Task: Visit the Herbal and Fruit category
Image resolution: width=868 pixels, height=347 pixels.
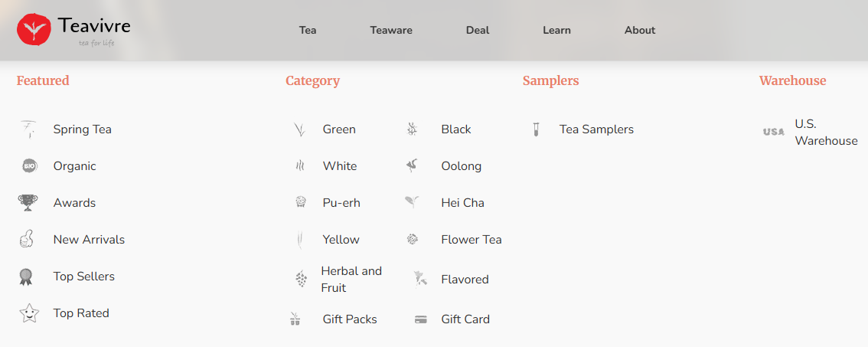Action: coord(351,280)
